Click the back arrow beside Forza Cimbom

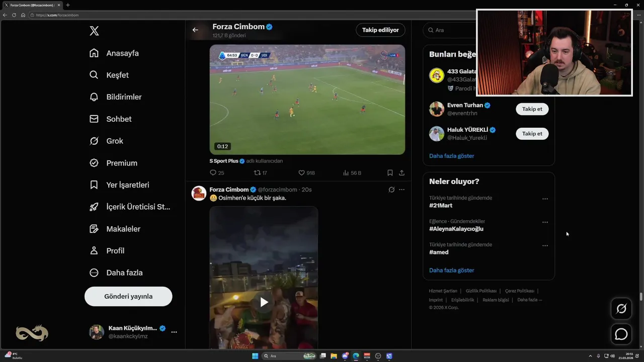195,30
